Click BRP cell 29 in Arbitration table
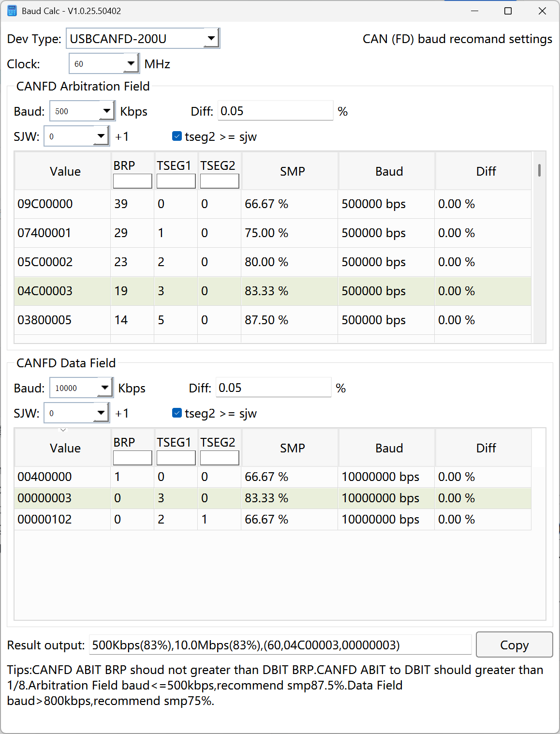The height and width of the screenshot is (734, 560). [x=133, y=233]
